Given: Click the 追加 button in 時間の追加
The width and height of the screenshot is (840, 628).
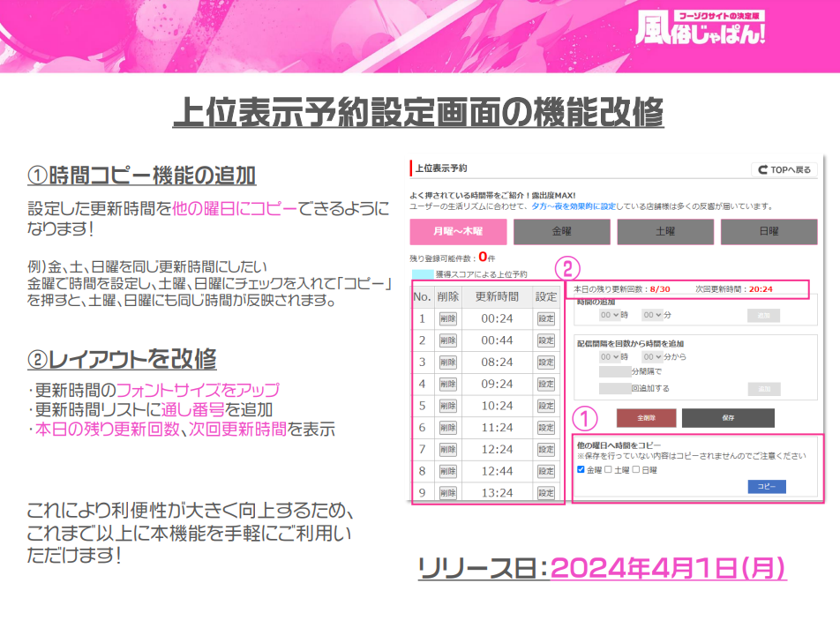Looking at the screenshot, I should click(763, 314).
